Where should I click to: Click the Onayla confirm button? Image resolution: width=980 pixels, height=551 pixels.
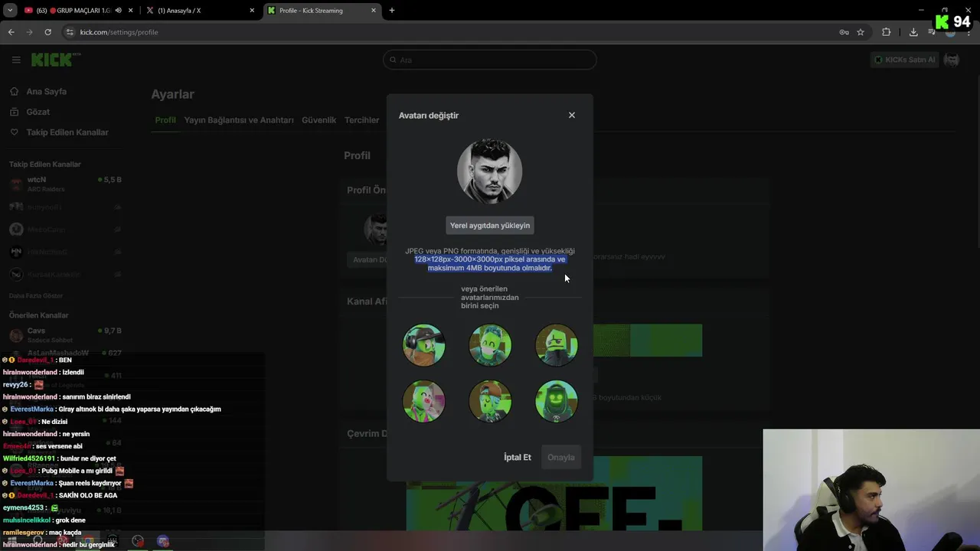[560, 457]
